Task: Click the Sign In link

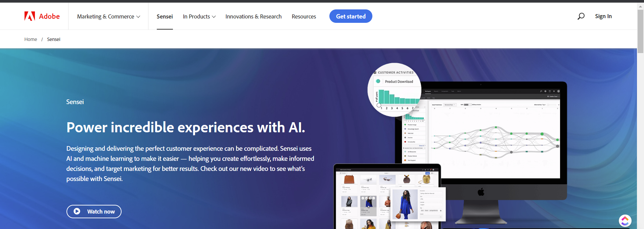Action: point(603,16)
